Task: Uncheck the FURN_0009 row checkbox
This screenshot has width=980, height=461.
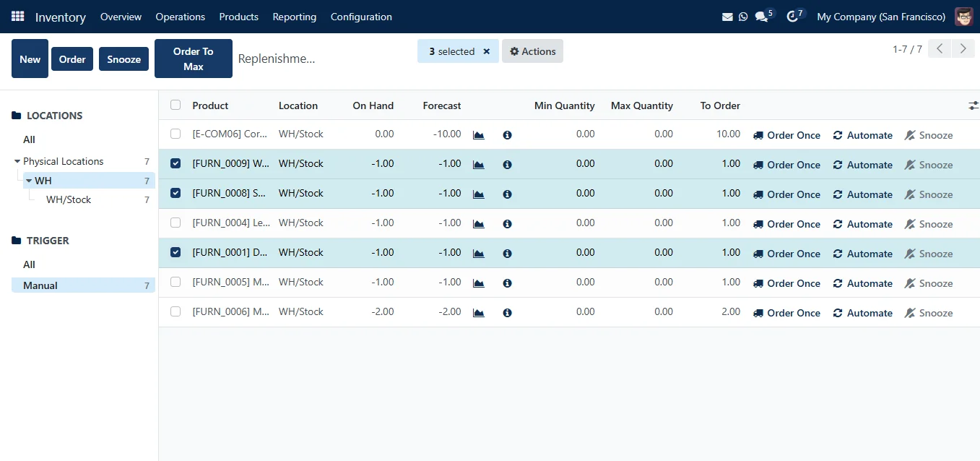Action: (175, 163)
